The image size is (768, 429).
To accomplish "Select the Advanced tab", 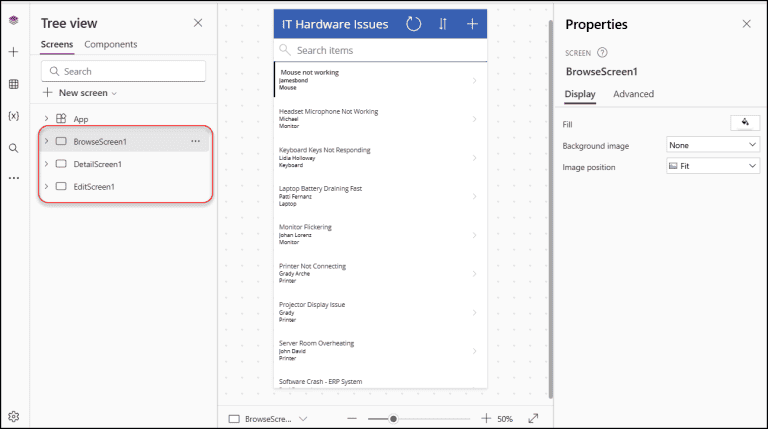I will [x=633, y=94].
